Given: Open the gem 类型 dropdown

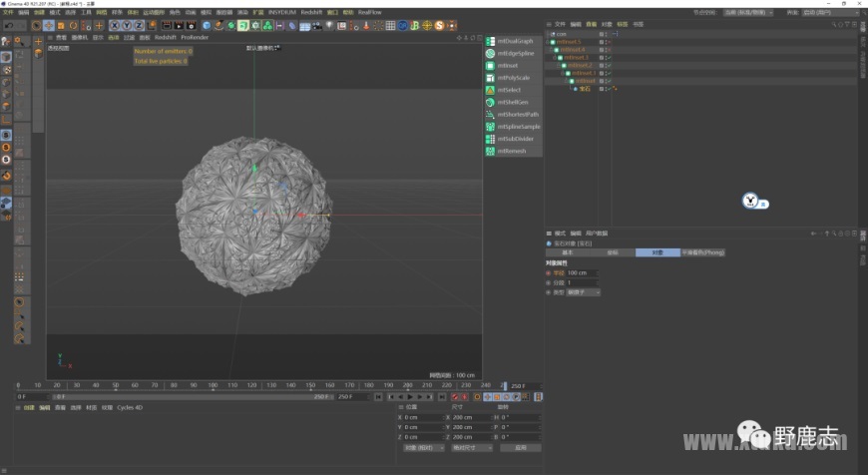Looking at the screenshot, I should coord(583,292).
